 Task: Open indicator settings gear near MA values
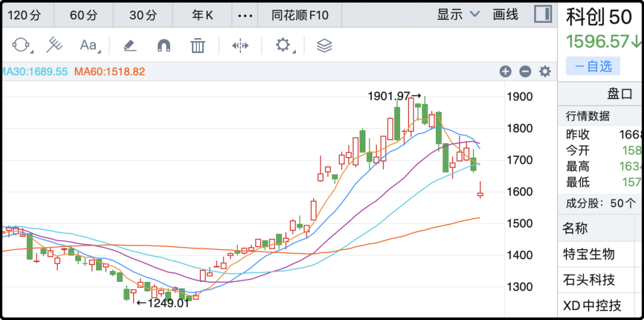[545, 72]
